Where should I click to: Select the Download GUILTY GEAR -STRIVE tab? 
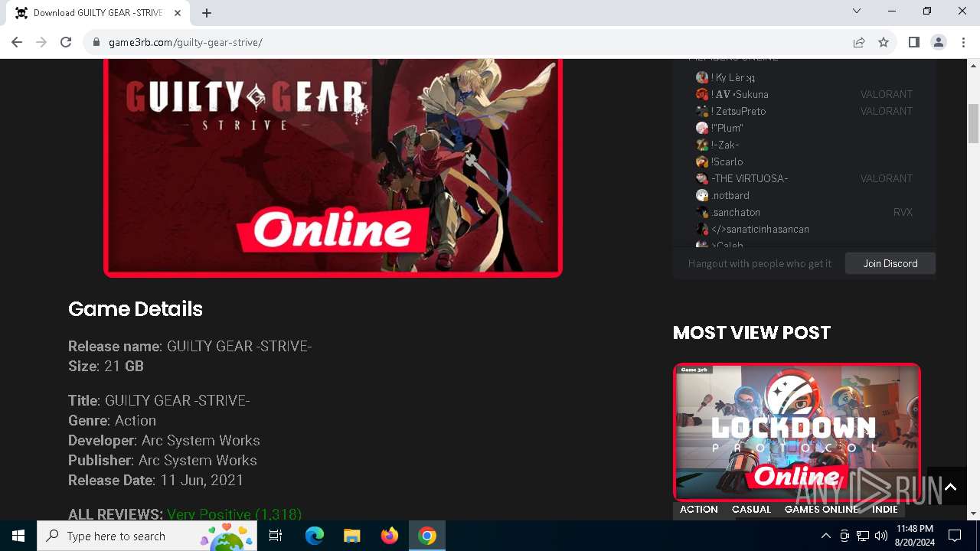(x=98, y=13)
